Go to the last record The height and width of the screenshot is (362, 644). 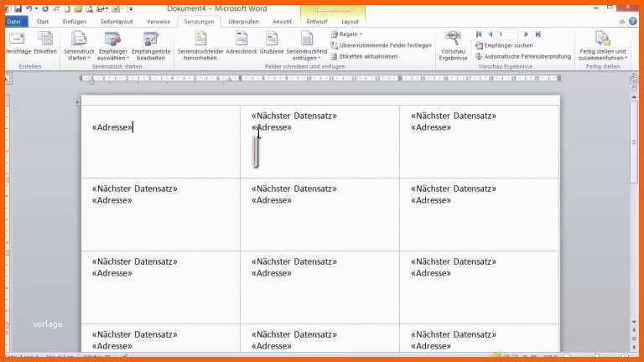(x=538, y=34)
